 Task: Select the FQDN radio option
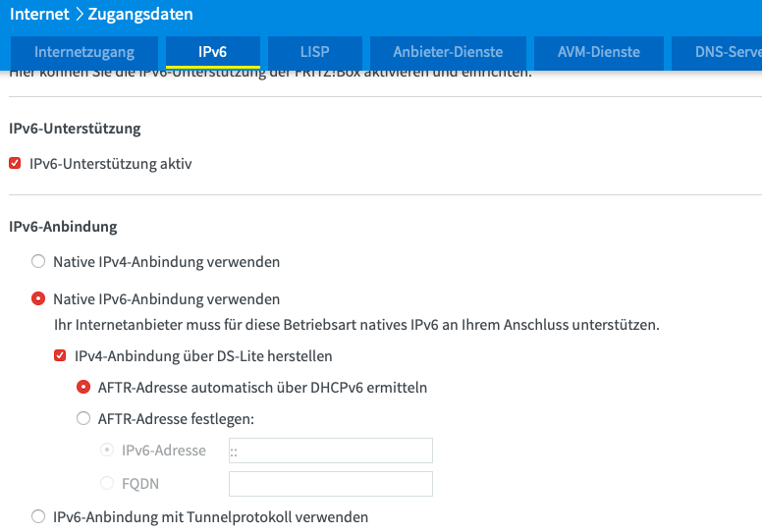(x=107, y=483)
